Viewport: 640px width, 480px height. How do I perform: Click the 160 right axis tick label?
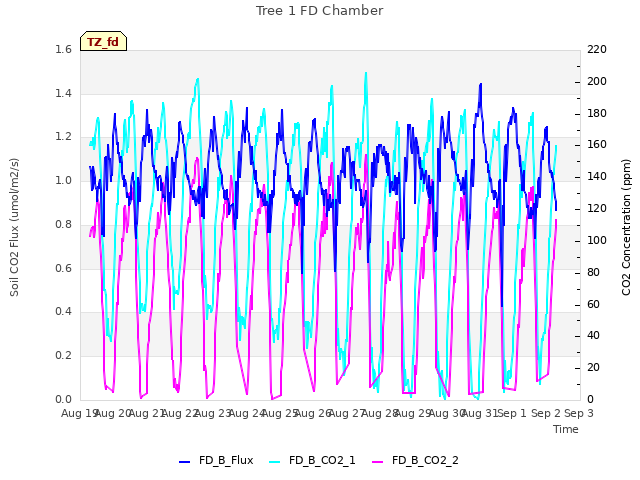pos(597,144)
